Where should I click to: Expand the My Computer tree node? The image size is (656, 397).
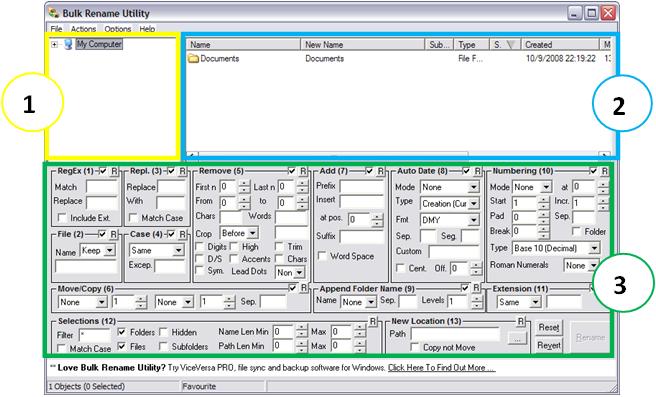(x=54, y=44)
